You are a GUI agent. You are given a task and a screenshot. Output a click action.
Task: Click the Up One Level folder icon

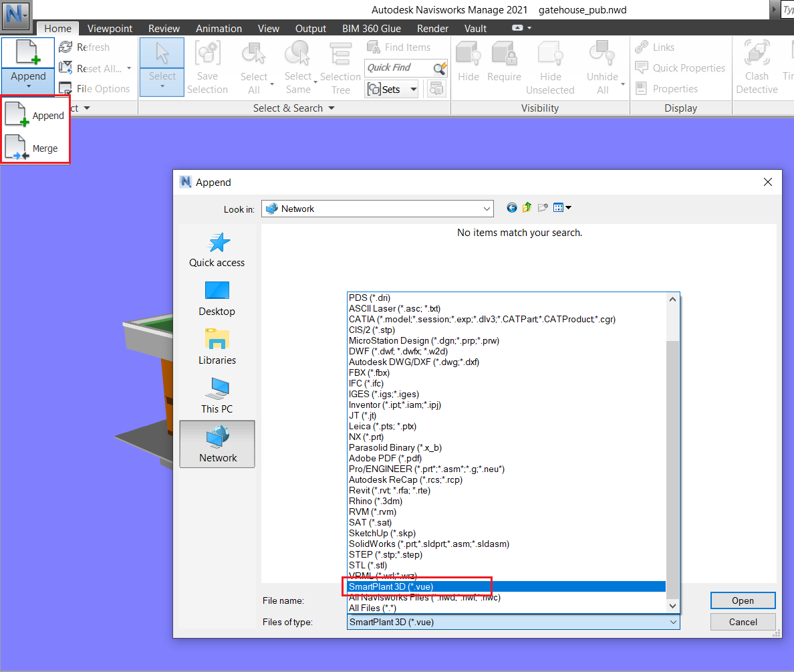(527, 207)
